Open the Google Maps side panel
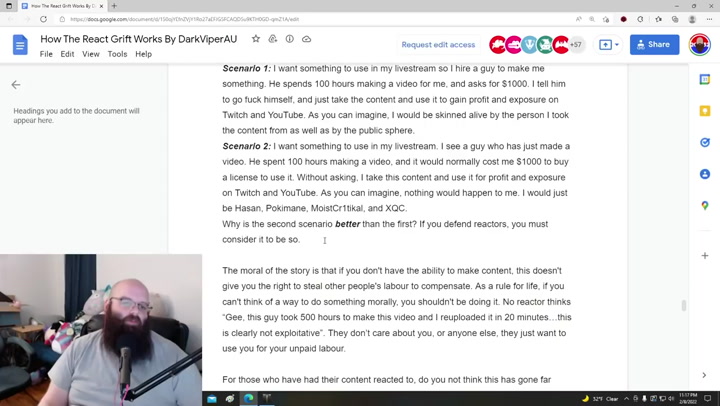Screen dimensions: 720x406 pyautogui.click(x=704, y=205)
